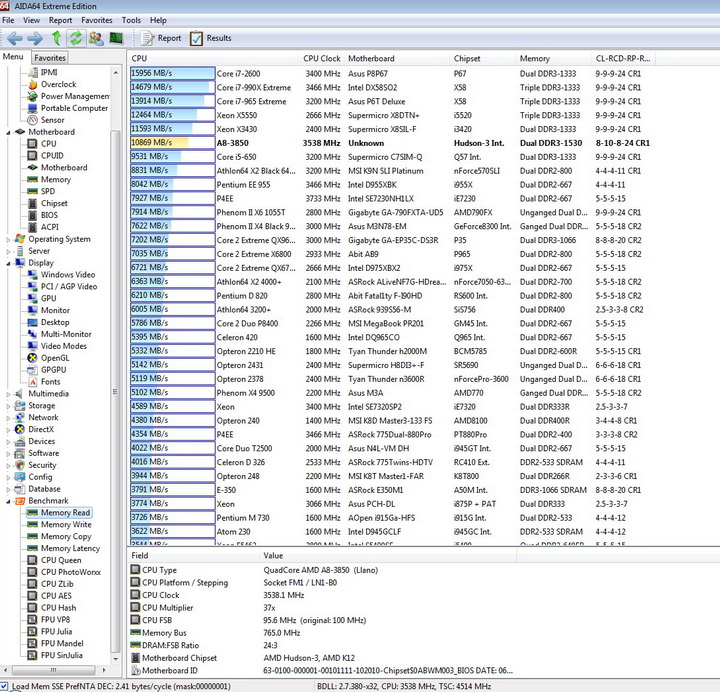Toggle CPU Platform / Stepping checkbox

pyautogui.click(x=135, y=582)
